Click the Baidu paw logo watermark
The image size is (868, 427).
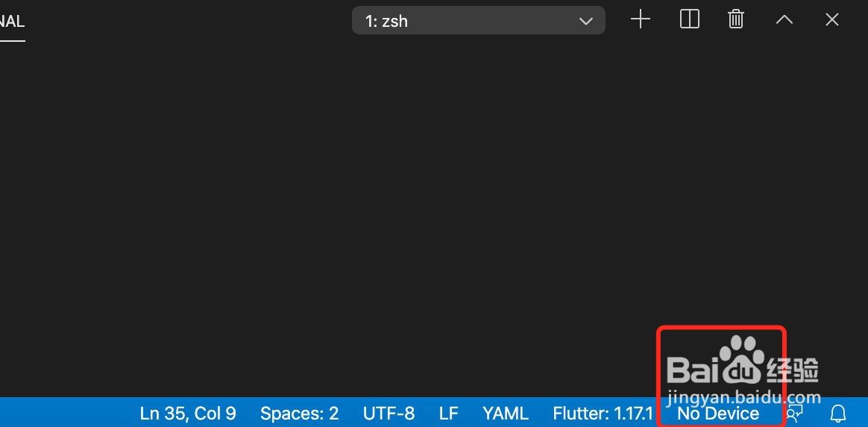(x=739, y=358)
